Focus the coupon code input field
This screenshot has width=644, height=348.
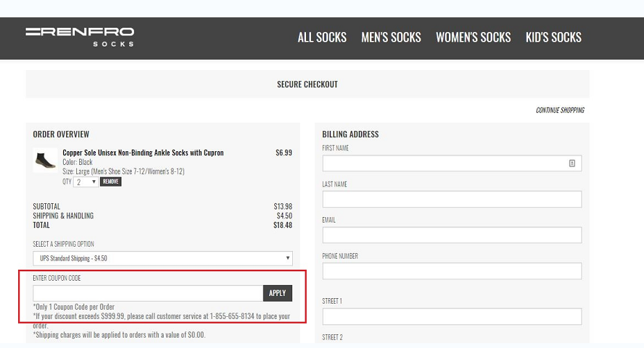coord(148,293)
